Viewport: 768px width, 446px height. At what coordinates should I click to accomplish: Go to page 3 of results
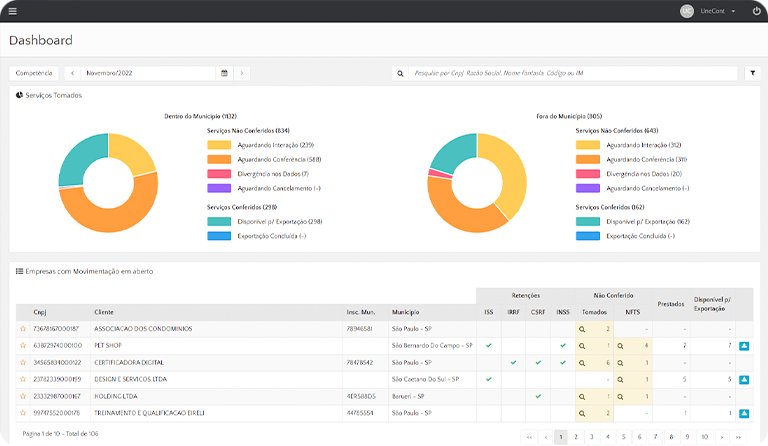(593, 437)
